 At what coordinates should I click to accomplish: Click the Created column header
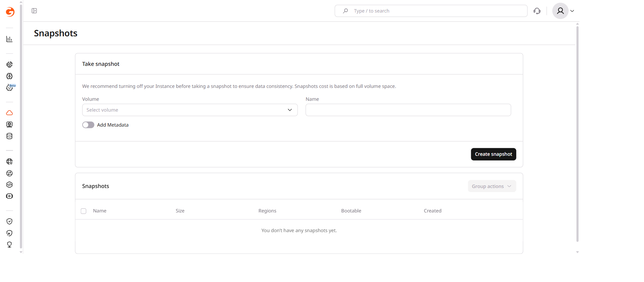point(433,211)
